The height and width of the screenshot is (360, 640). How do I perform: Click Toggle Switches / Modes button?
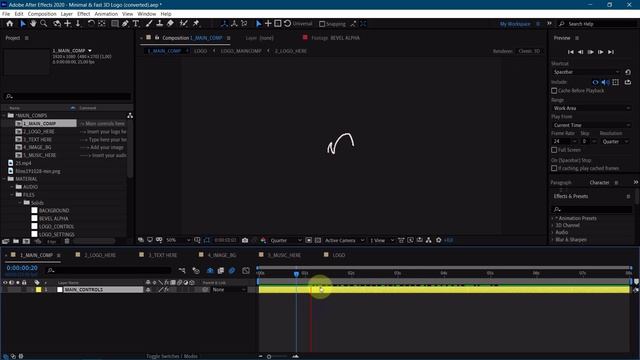click(x=172, y=356)
